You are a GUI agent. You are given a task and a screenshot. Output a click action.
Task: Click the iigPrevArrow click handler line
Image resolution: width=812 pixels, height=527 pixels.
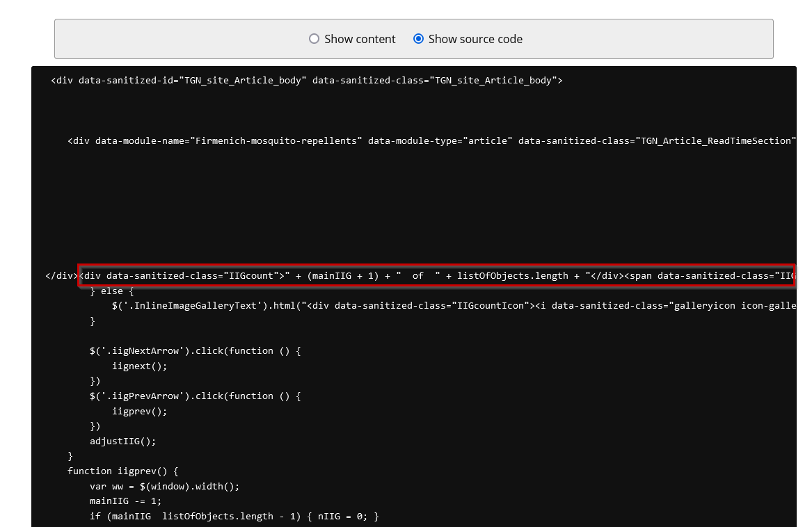point(196,396)
